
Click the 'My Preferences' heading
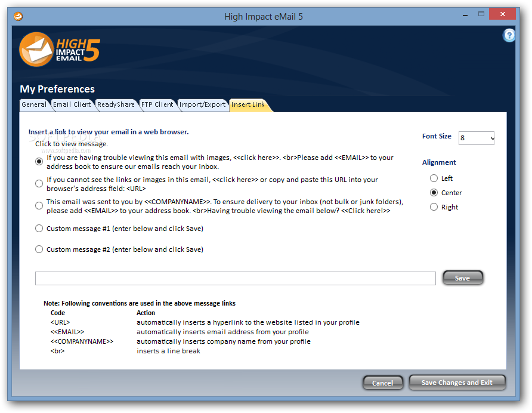pyautogui.click(x=57, y=89)
